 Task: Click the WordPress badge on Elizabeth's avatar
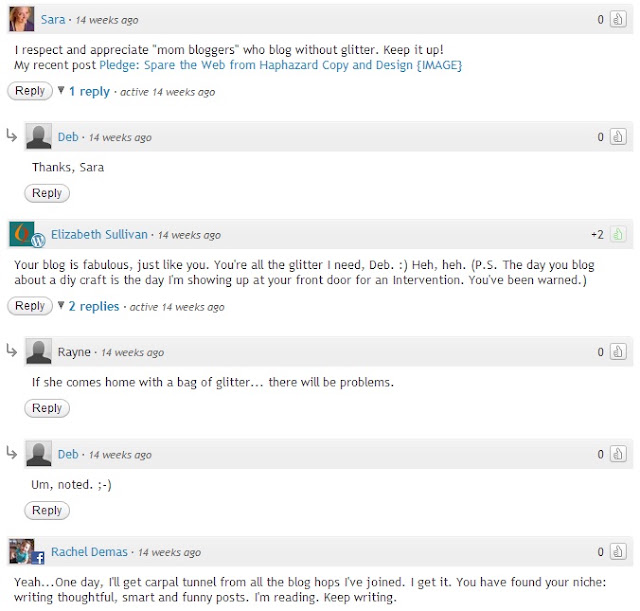click(x=38, y=241)
